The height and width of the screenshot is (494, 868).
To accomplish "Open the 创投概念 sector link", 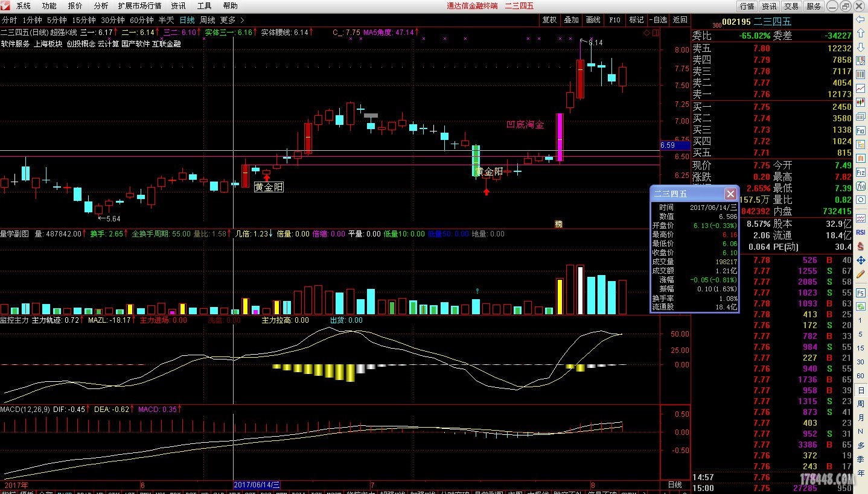I will coord(81,44).
